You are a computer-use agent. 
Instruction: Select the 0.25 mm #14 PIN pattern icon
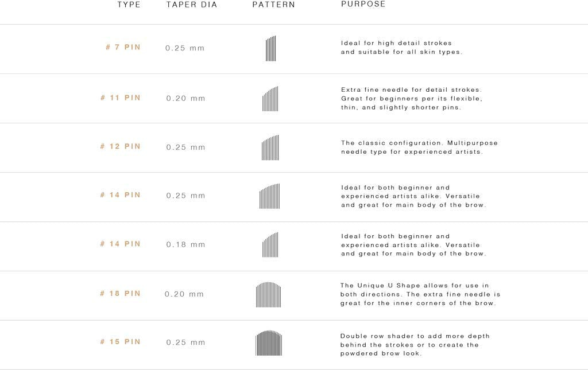tap(270, 196)
